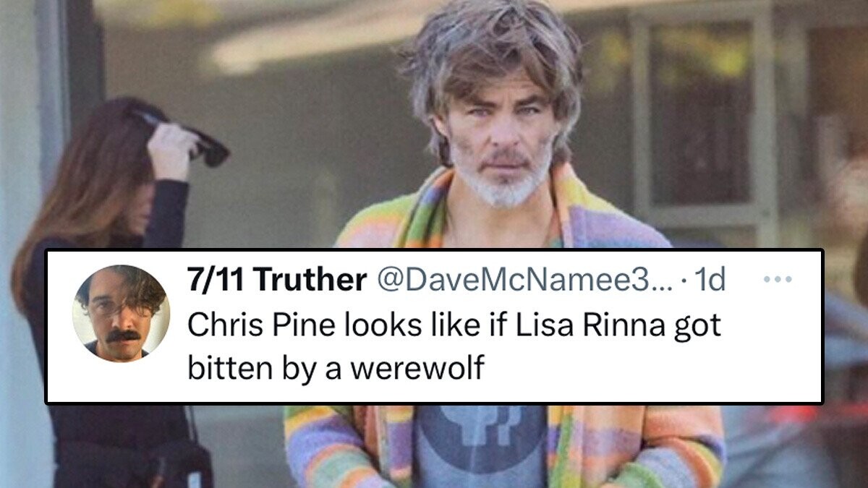Open the three-dot more options menu

tap(778, 280)
